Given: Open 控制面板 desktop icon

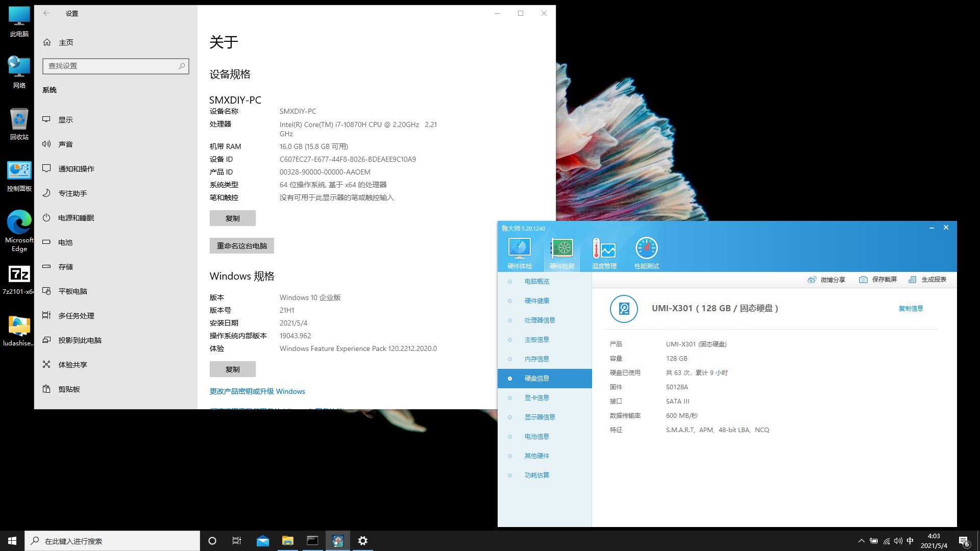Looking at the screenshot, I should point(19,176).
